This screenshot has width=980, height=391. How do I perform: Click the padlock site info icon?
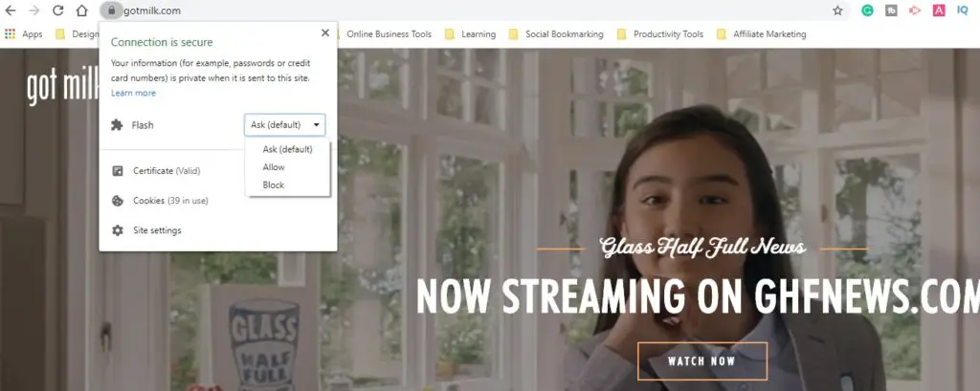point(111,11)
